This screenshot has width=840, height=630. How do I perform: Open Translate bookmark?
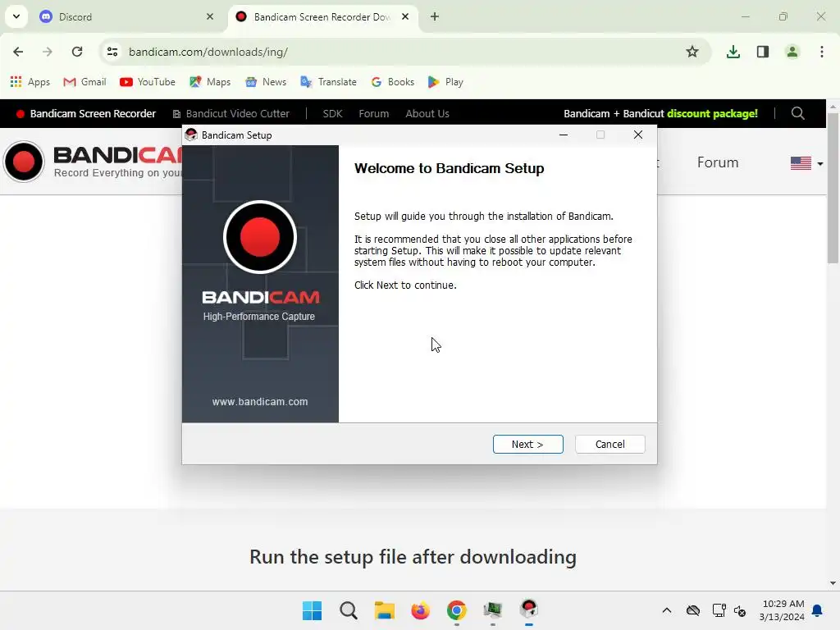[x=328, y=82]
